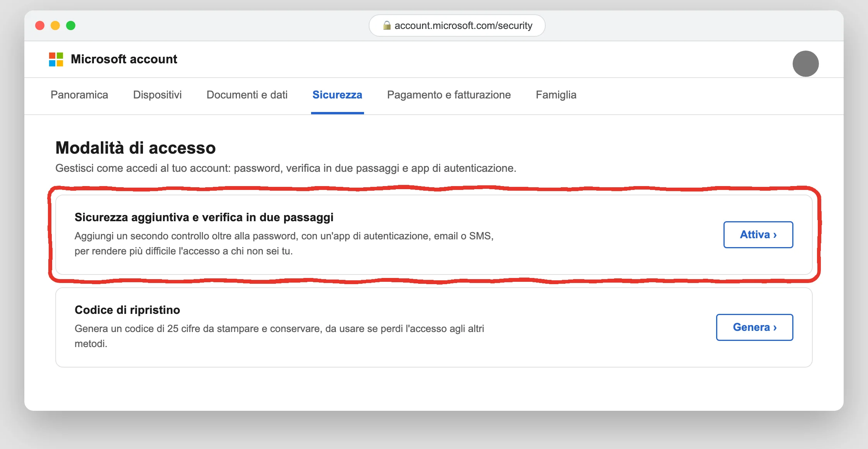Click description starting 'Genera un codice di 25 cifre'
The width and height of the screenshot is (868, 449).
click(x=279, y=336)
